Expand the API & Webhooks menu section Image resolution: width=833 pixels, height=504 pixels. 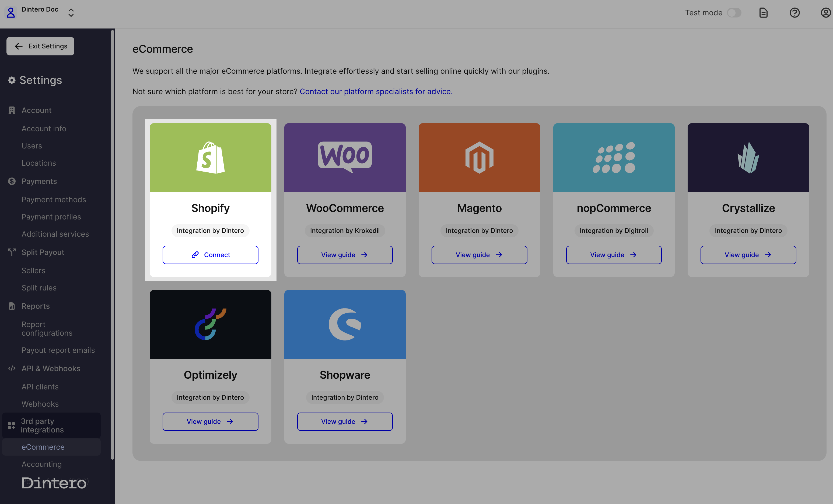51,368
